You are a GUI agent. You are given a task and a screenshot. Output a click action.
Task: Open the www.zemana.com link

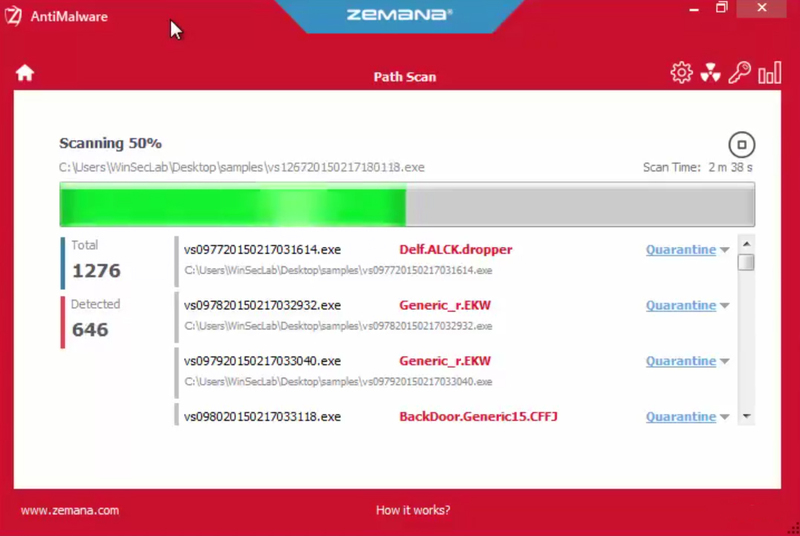point(70,511)
